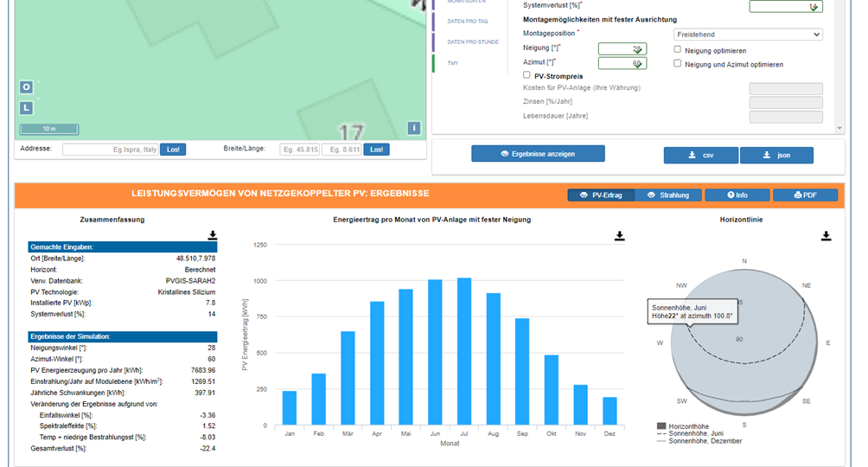Enable the 'Neigung optimieren' checkbox
The height and width of the screenshot is (467, 868).
(x=678, y=50)
